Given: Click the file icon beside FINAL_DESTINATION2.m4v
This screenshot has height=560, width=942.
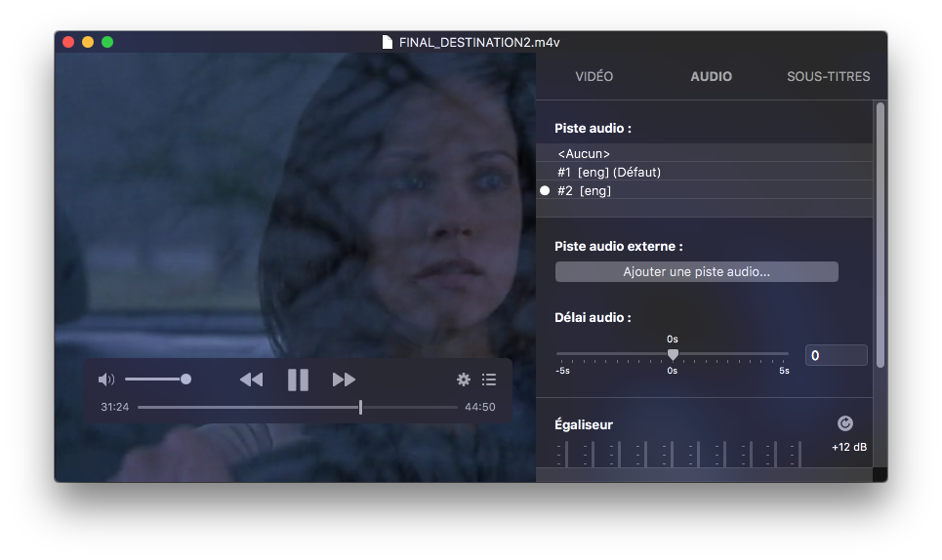Looking at the screenshot, I should click(388, 42).
